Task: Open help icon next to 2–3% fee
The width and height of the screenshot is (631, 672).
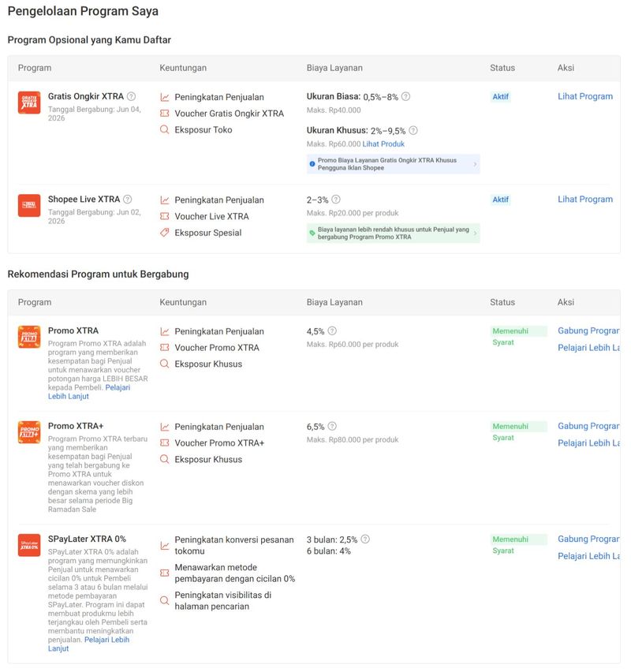Action: coord(336,200)
